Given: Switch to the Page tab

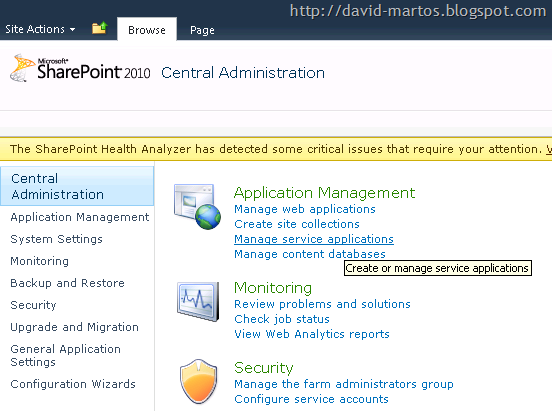Looking at the screenshot, I should (202, 30).
